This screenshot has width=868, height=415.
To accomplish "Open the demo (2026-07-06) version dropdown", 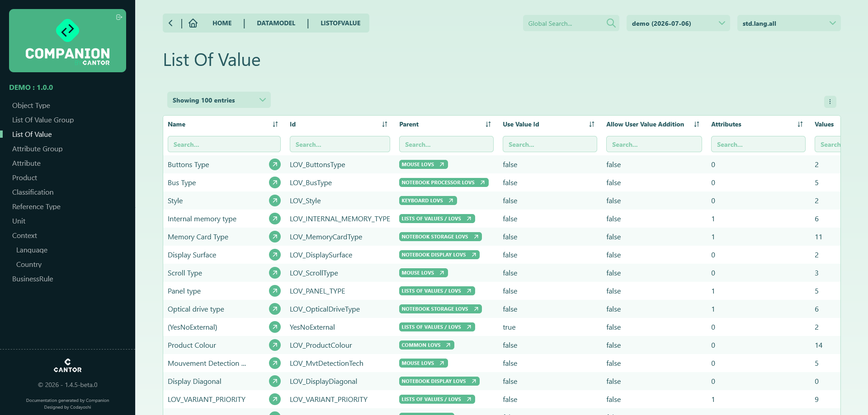I will tap(678, 23).
